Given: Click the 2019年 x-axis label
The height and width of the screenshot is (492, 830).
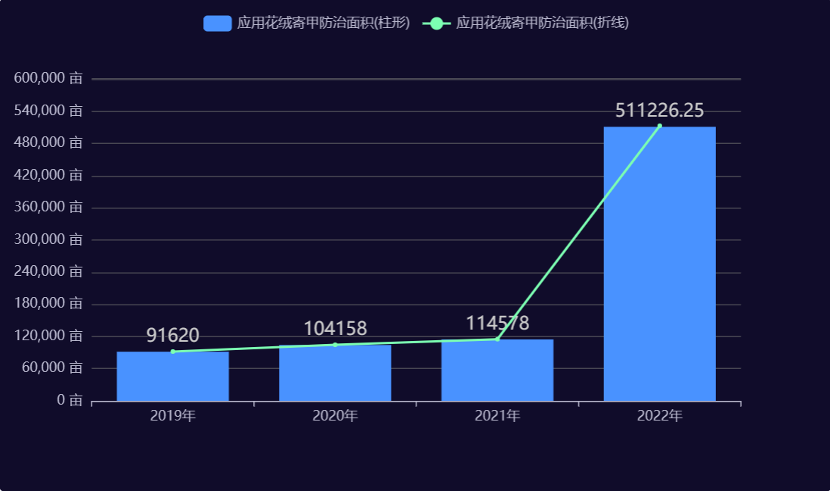Looking at the screenshot, I should (x=173, y=415).
